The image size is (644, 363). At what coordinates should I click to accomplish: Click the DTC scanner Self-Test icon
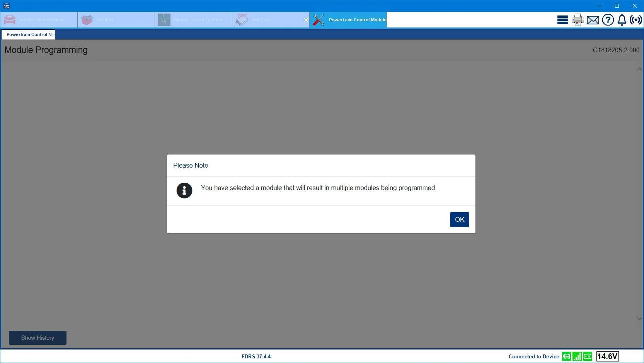click(242, 20)
